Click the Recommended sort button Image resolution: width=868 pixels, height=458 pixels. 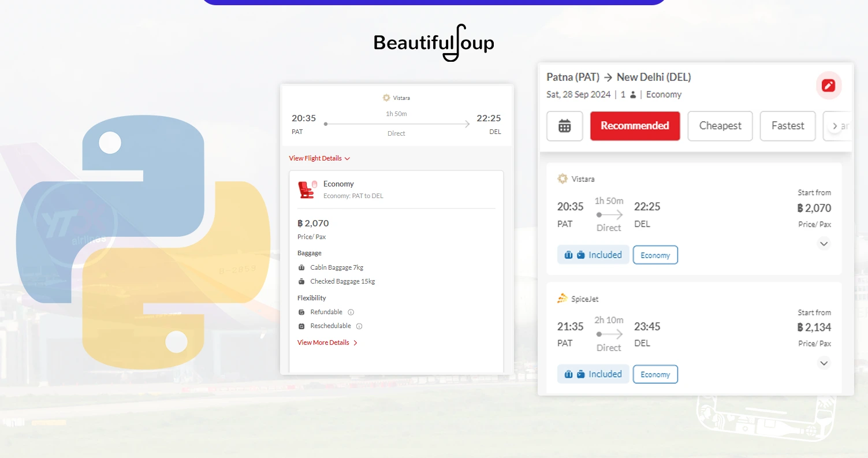[x=635, y=126]
